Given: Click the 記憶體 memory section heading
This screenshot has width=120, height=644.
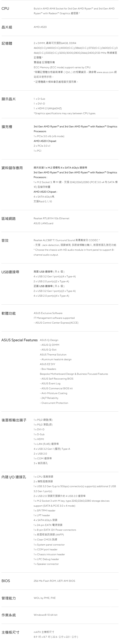Looking at the screenshot, I should [7, 44].
